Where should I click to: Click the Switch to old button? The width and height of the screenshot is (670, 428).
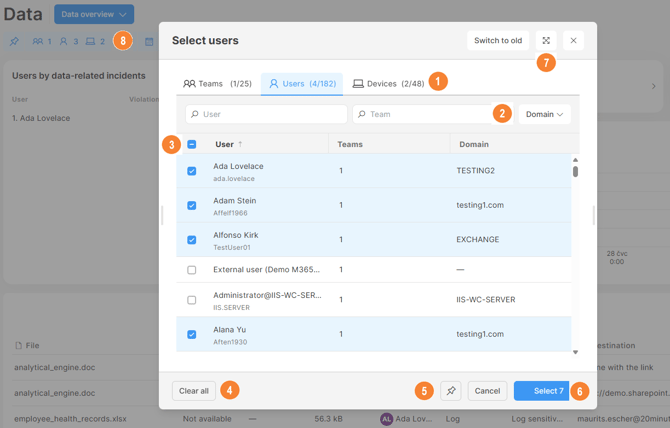(x=497, y=41)
